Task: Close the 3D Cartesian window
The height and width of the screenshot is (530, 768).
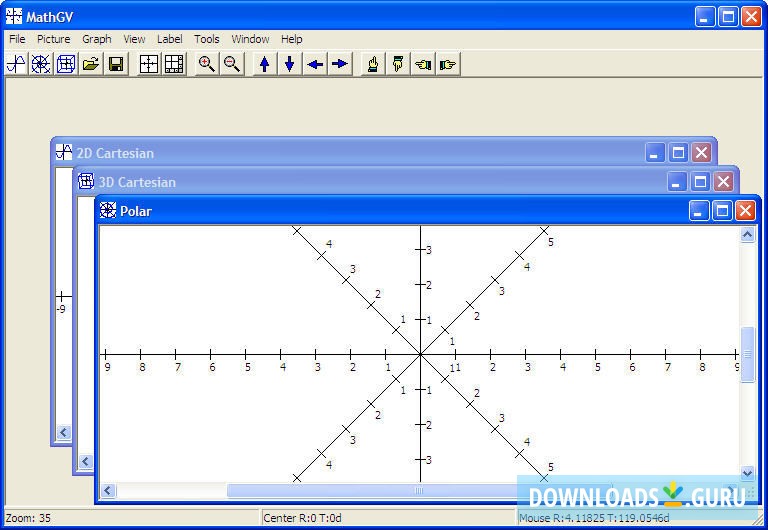Action: (x=723, y=182)
